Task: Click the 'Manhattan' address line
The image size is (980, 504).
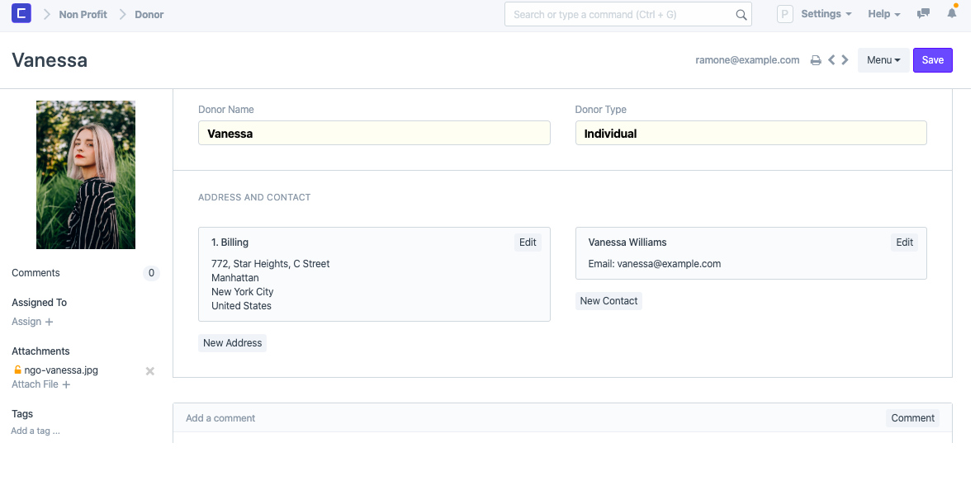Action: pos(235,278)
